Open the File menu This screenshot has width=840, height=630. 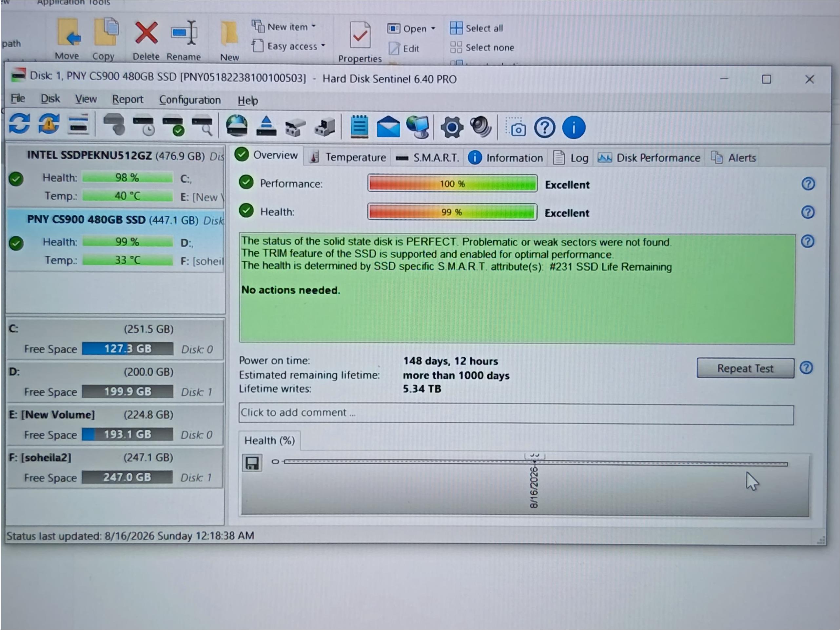point(18,98)
